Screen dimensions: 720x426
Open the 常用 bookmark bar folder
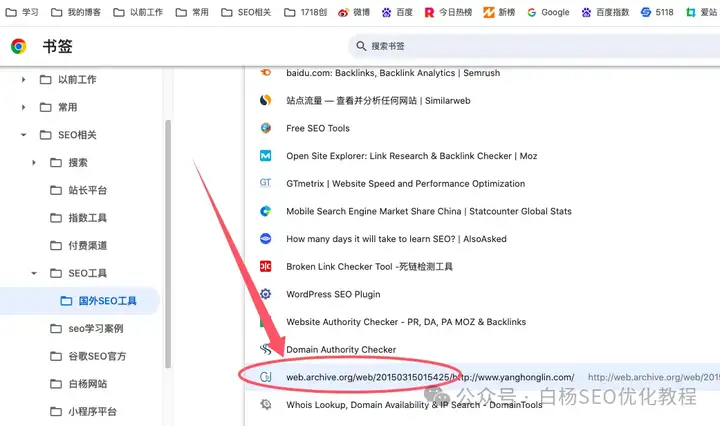[192, 12]
